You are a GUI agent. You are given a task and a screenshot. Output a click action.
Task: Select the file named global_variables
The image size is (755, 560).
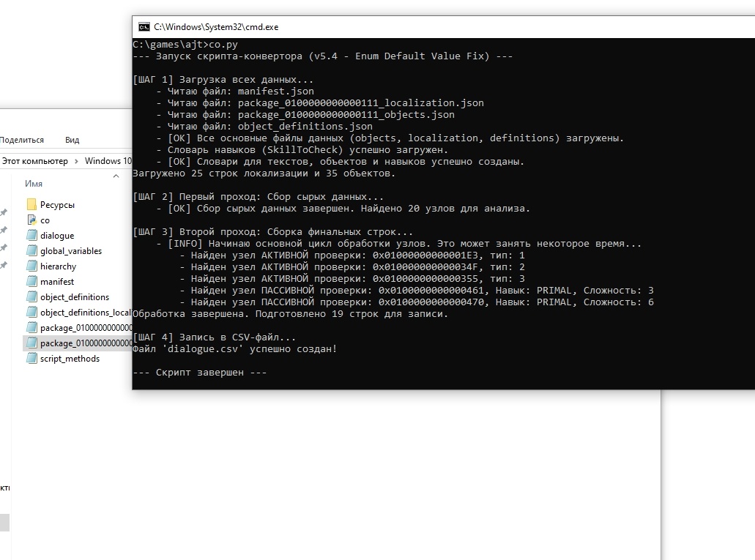coord(71,251)
